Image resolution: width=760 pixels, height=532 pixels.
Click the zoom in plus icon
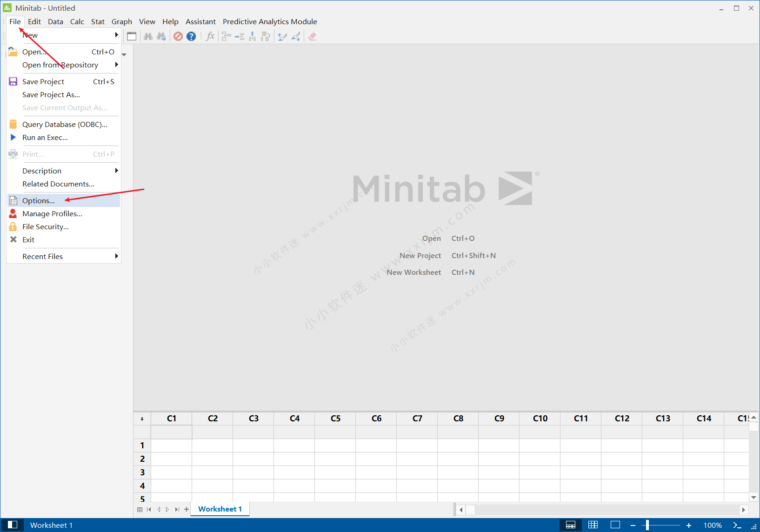click(x=689, y=525)
